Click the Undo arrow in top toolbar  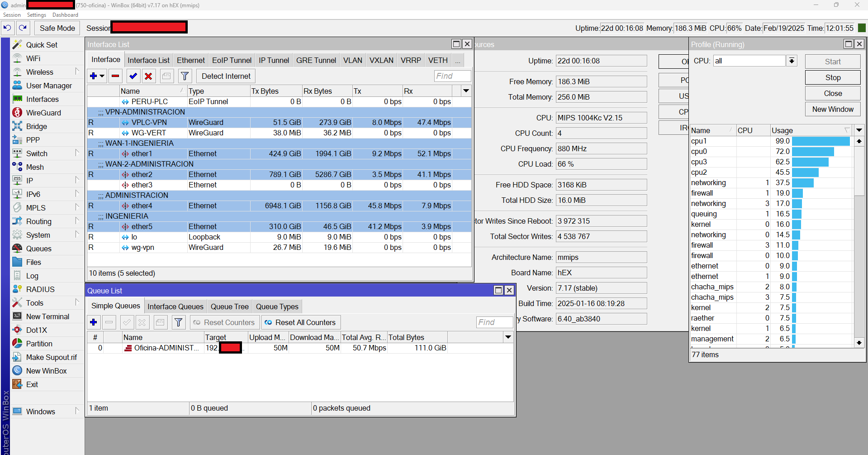7,28
